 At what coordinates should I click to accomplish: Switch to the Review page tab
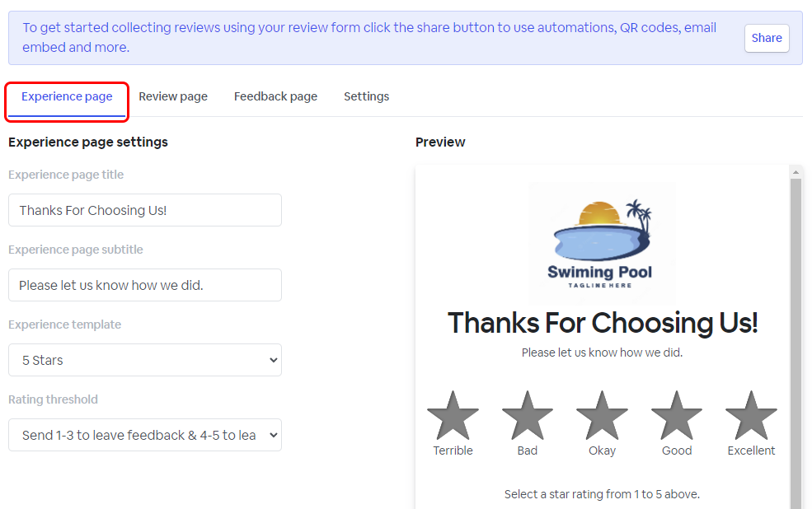173,96
